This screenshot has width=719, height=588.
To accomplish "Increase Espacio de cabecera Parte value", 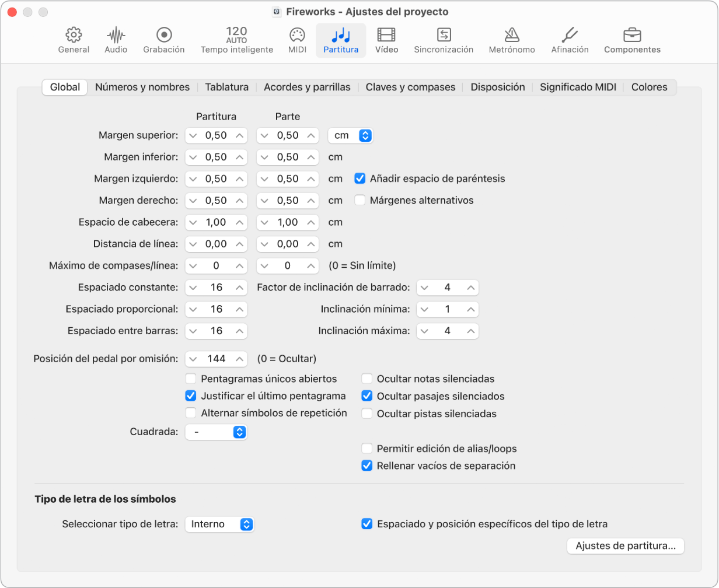I will point(310,222).
